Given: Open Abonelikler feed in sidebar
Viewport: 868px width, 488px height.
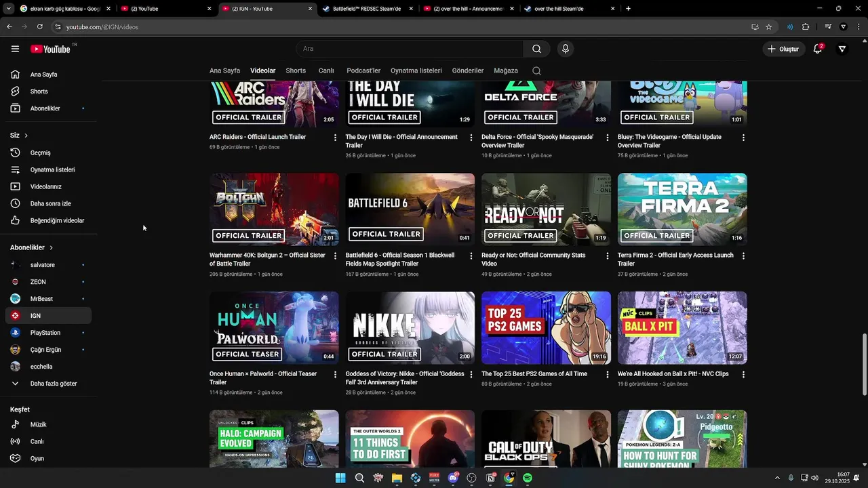Looking at the screenshot, I should click(x=48, y=108).
